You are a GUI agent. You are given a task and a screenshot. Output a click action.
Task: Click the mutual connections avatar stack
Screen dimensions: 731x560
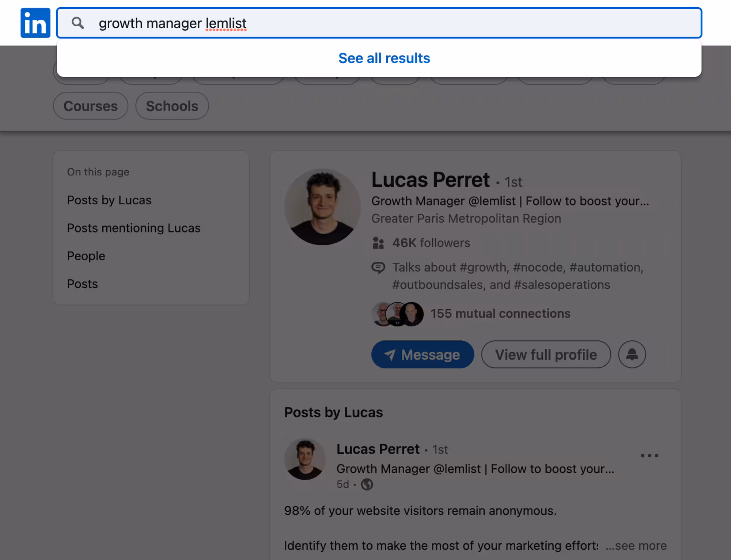[x=397, y=314]
